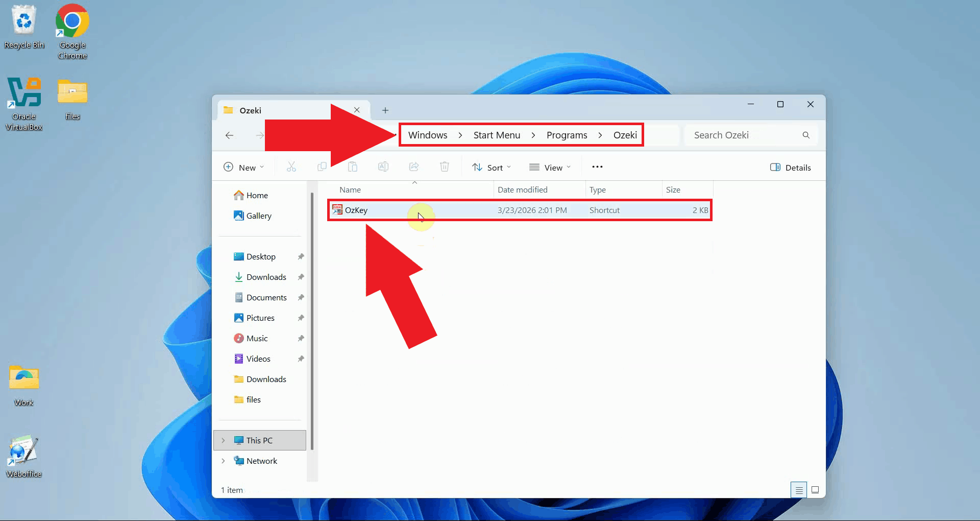The image size is (980, 521).
Task: Click the Paste icon in the toolbar
Action: [353, 167]
